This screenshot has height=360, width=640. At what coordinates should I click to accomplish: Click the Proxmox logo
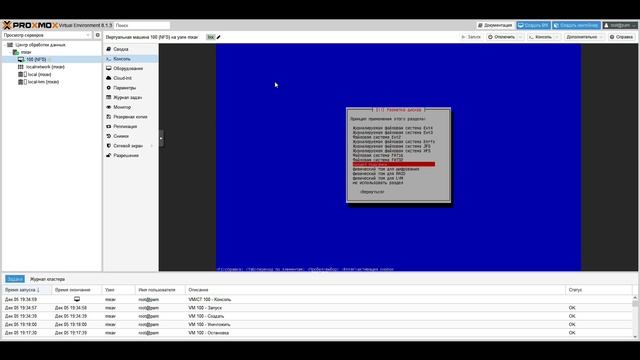tap(31, 25)
